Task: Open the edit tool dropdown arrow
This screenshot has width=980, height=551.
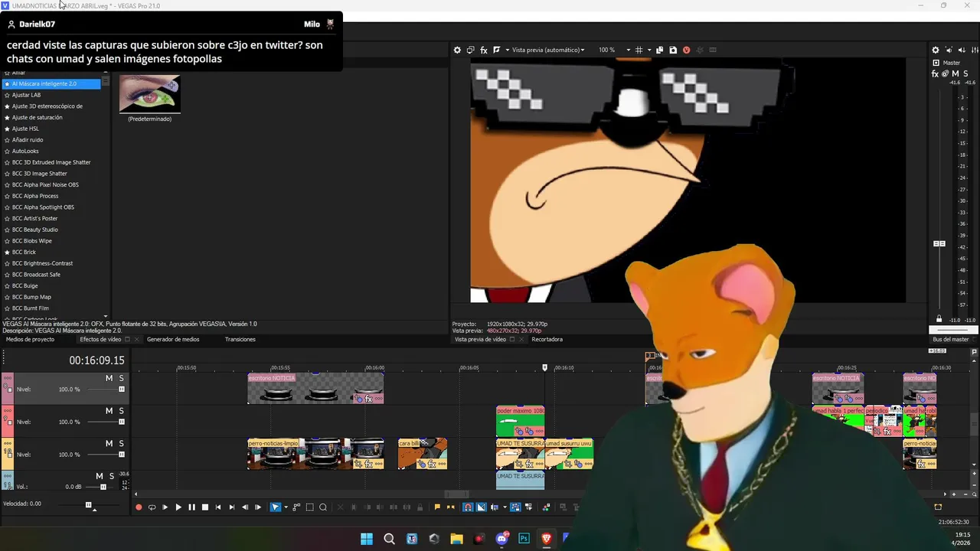Action: 286,507
